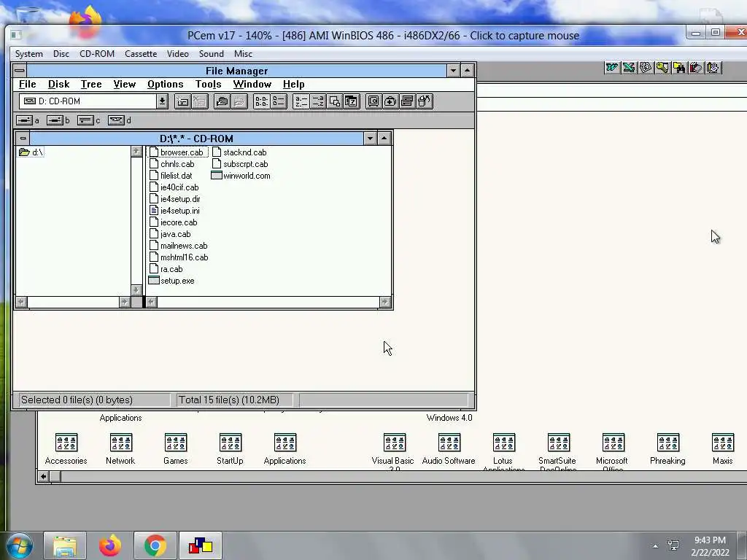Launch Microsoft Word from Office toolbar
Screen dimensions: 747x560
point(612,68)
